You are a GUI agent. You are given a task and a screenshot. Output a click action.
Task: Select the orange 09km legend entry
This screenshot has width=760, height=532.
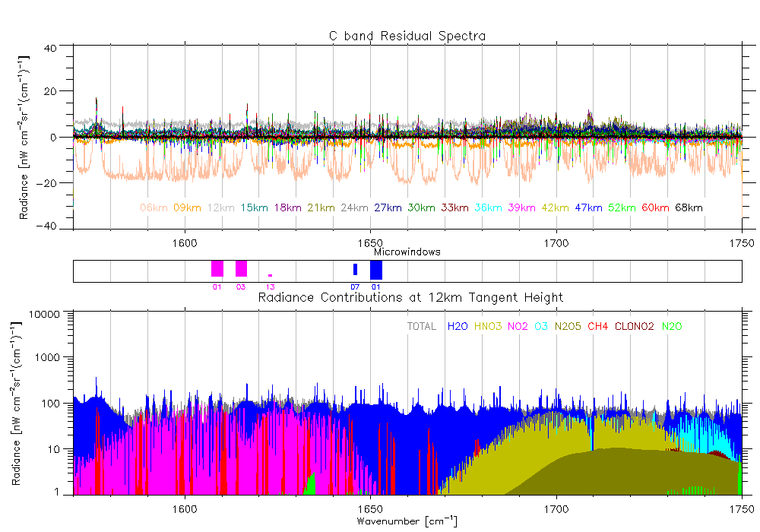pyautogui.click(x=187, y=207)
